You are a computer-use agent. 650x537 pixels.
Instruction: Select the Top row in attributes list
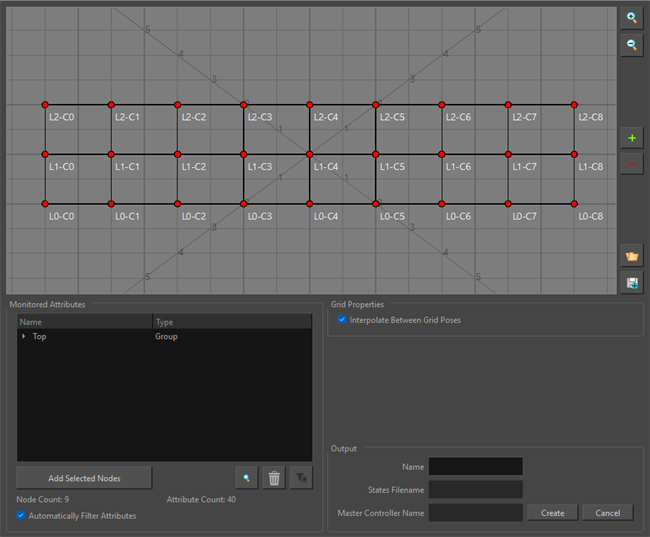click(x=165, y=336)
